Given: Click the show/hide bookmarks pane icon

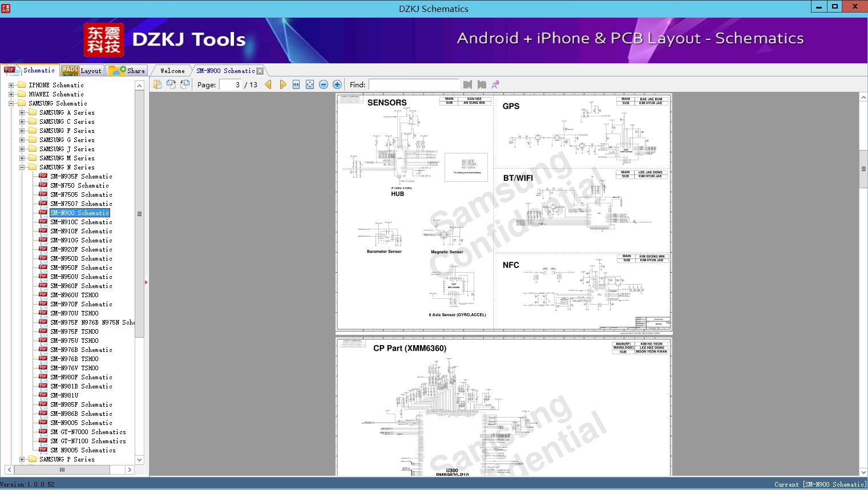Looking at the screenshot, I should click(x=158, y=84).
